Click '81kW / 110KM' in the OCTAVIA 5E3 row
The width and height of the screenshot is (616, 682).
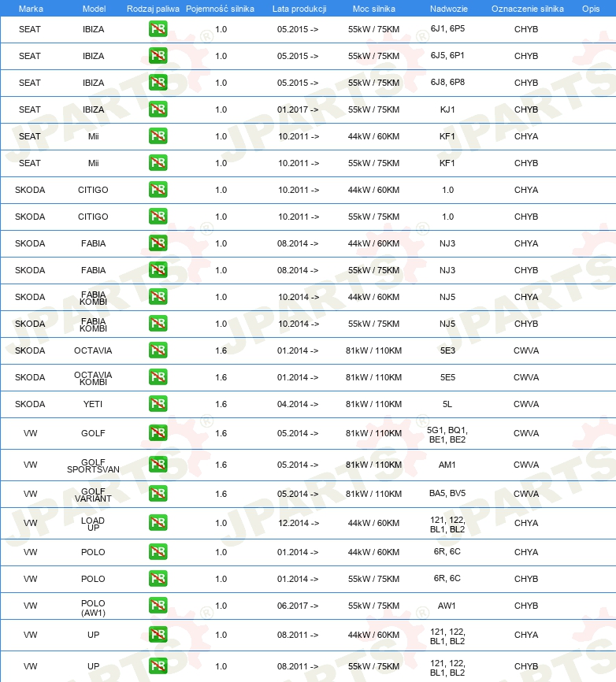pyautogui.click(x=373, y=350)
